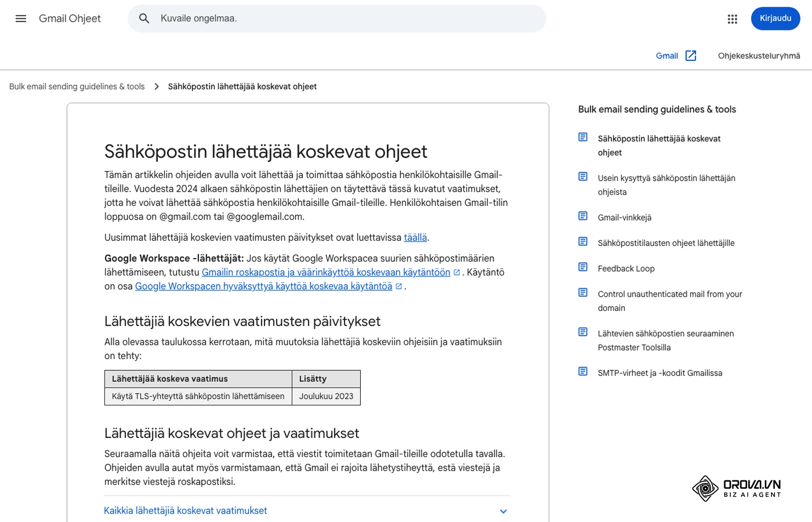Click heading Lähettäjiä koskevien vaatimusten päivitykset
This screenshot has width=812, height=522.
(x=242, y=322)
